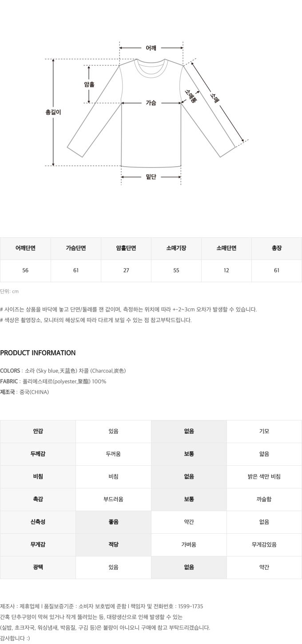The height and width of the screenshot is (644, 302).
Task: Click the 가벼움 option in the 무게감 row
Action: 189,545
